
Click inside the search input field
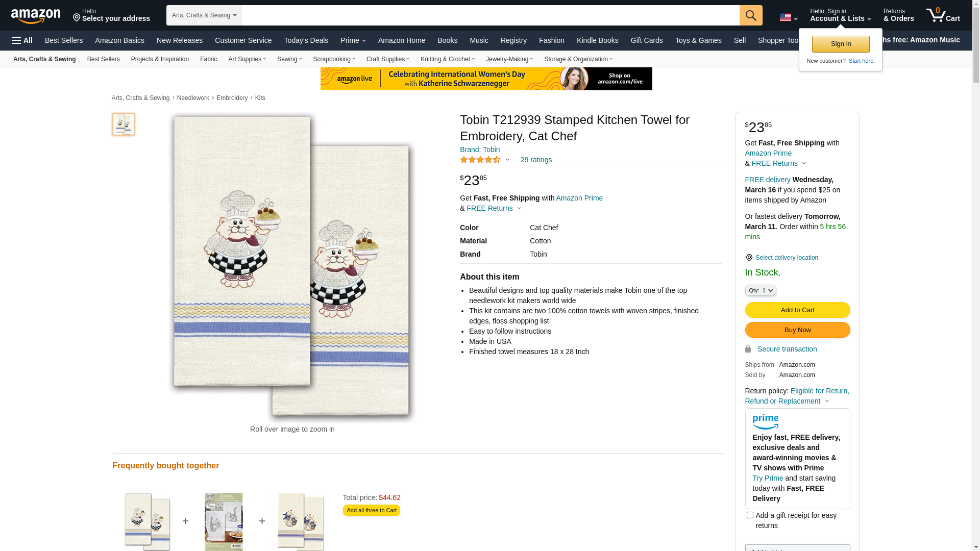pos(490,15)
